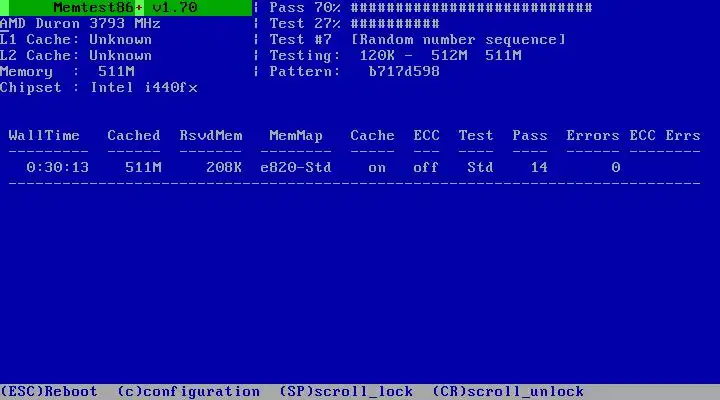This screenshot has width=720, height=400.
Task: Activate the (SP)scroll_lock option
Action: pyautogui.click(x=346, y=391)
